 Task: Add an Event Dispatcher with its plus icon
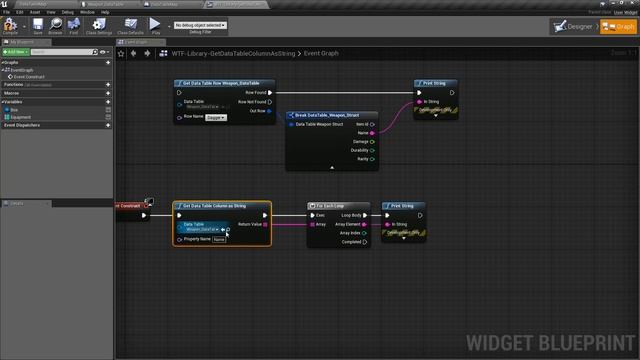pyautogui.click(x=108, y=125)
